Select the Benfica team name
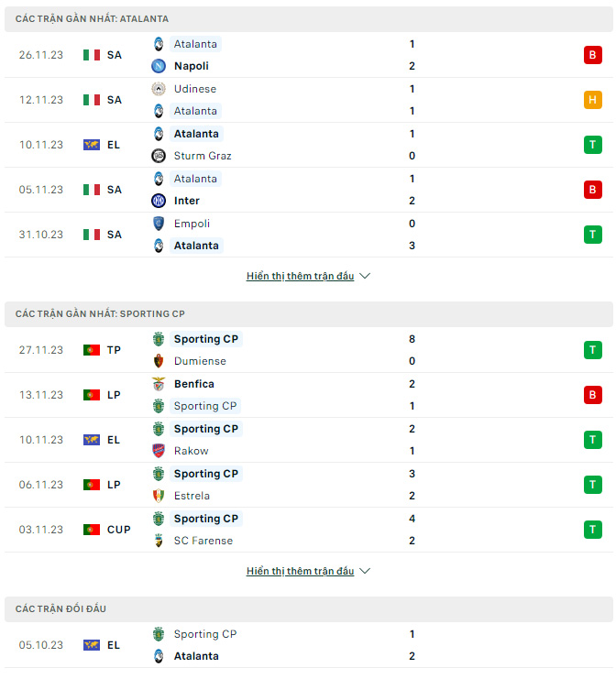616x679 pixels. (194, 384)
